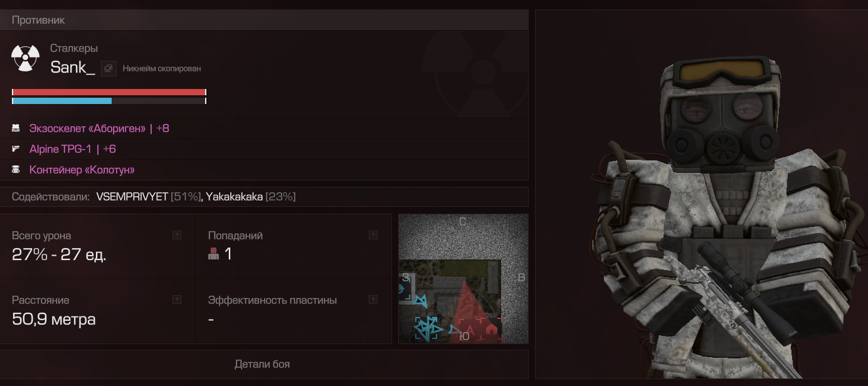Click the blue armor bar
The image size is (868, 386).
(x=61, y=100)
